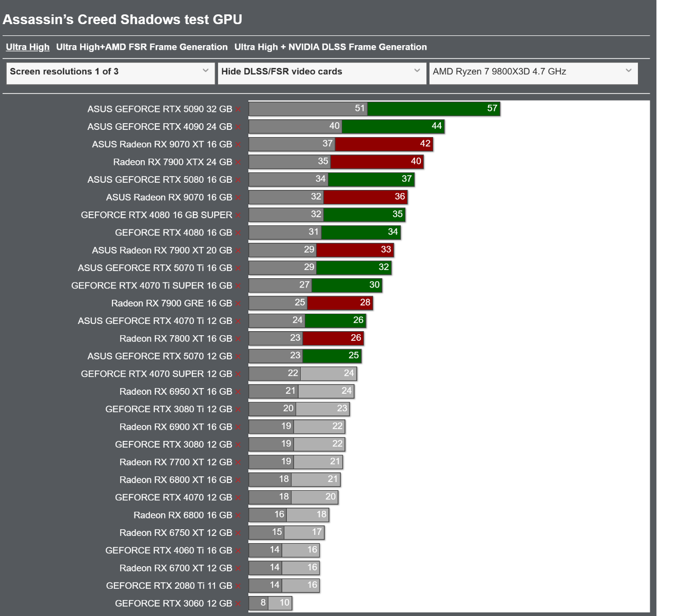
Task: Click red X beside Radeon RX 7900 GRE
Action: click(x=239, y=304)
